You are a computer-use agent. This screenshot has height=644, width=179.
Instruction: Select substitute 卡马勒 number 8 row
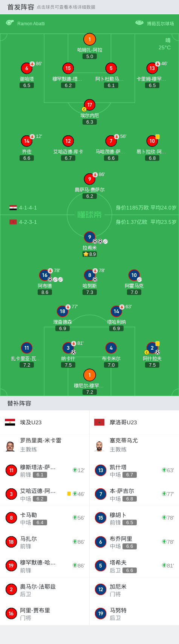[x=45, y=518]
